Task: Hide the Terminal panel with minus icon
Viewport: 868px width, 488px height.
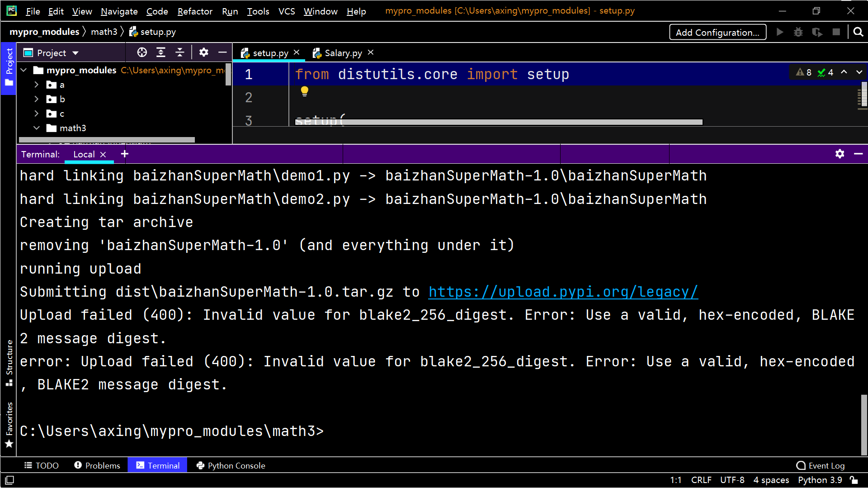Action: (859, 154)
